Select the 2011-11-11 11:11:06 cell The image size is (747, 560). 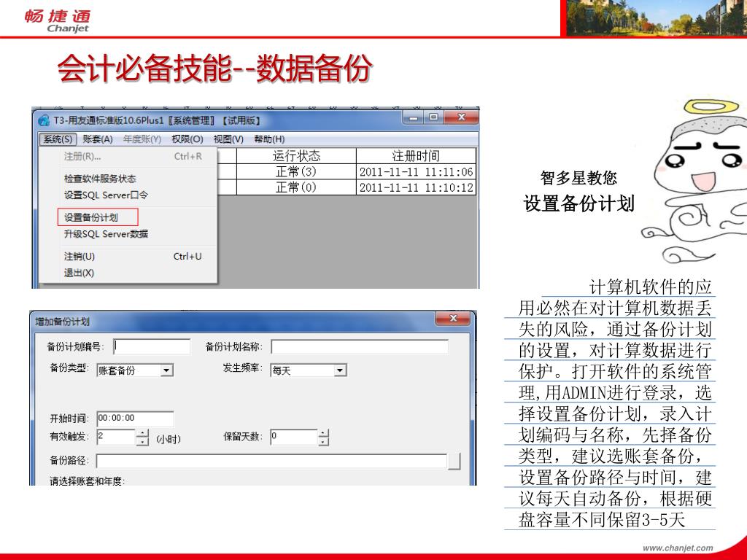click(416, 171)
